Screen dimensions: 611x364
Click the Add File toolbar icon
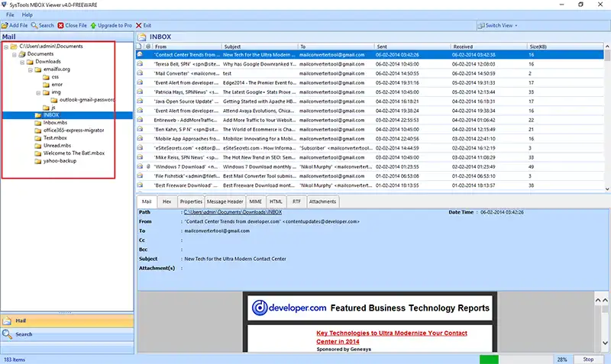click(x=5, y=25)
